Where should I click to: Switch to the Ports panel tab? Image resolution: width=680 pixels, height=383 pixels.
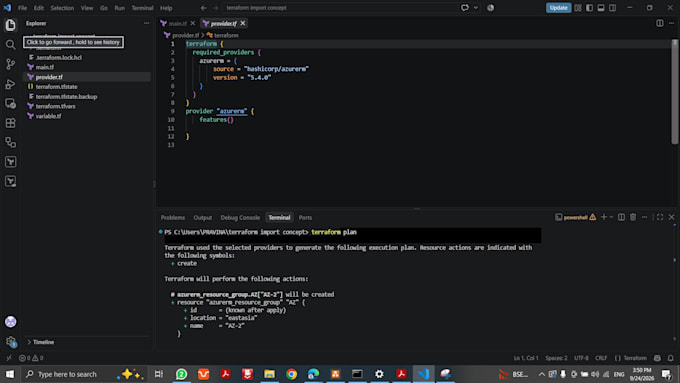pos(305,217)
